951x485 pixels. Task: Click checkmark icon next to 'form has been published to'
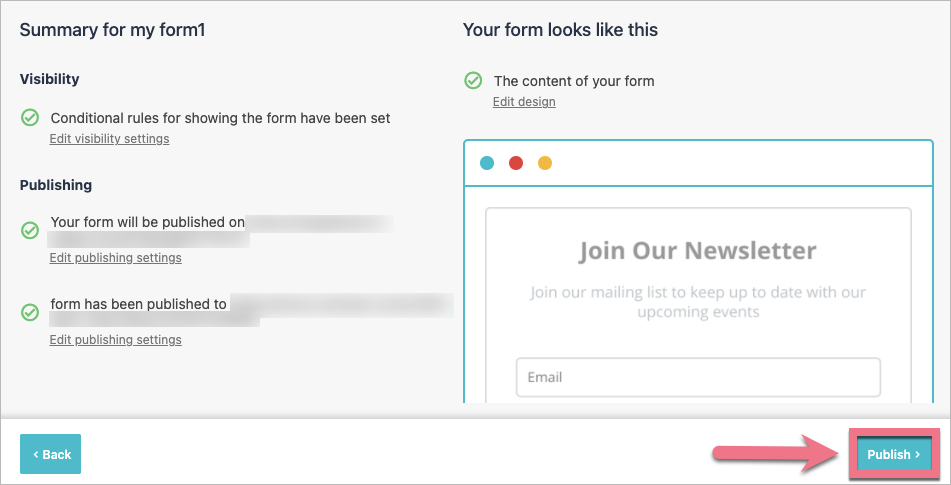[x=30, y=313]
